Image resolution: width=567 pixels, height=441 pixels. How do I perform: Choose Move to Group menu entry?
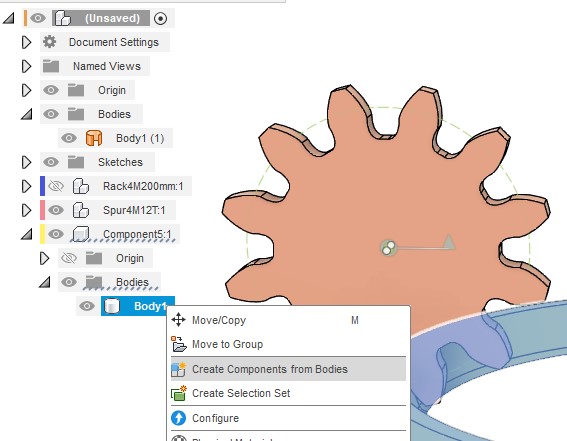227,344
